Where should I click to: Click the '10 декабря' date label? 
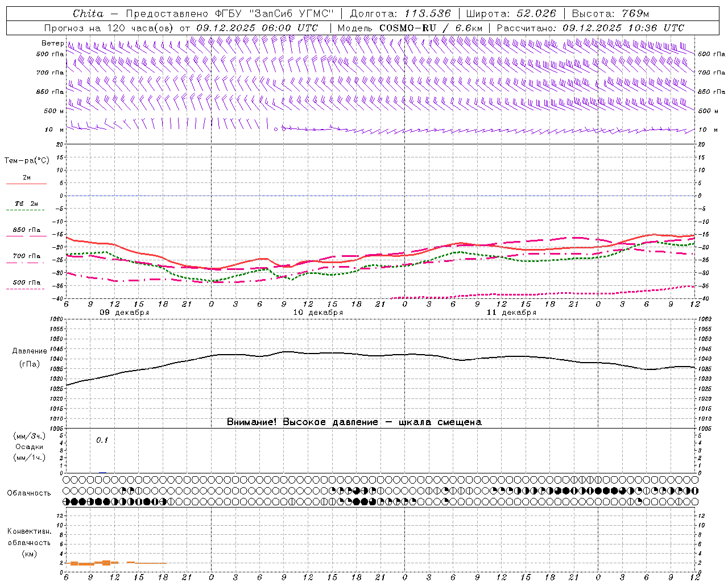click(318, 313)
